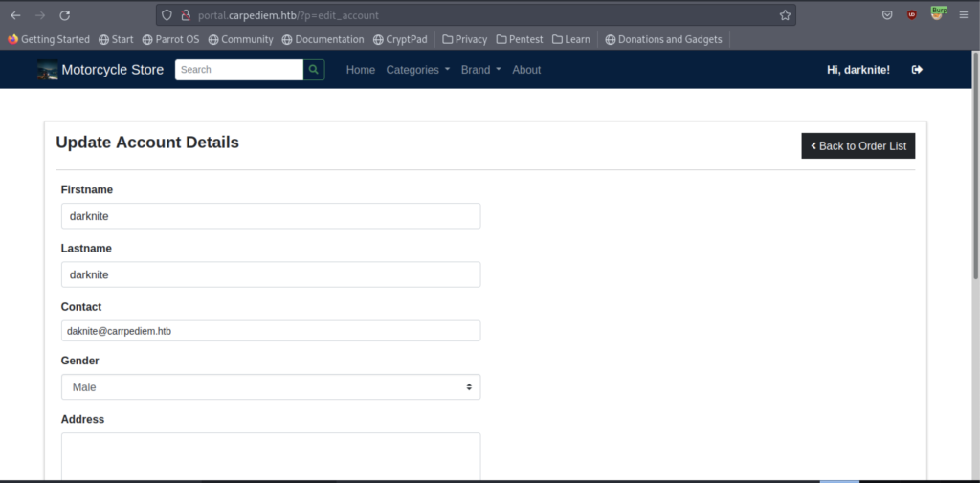The height and width of the screenshot is (483, 980).
Task: Expand the Brand dropdown menu
Action: 480,70
